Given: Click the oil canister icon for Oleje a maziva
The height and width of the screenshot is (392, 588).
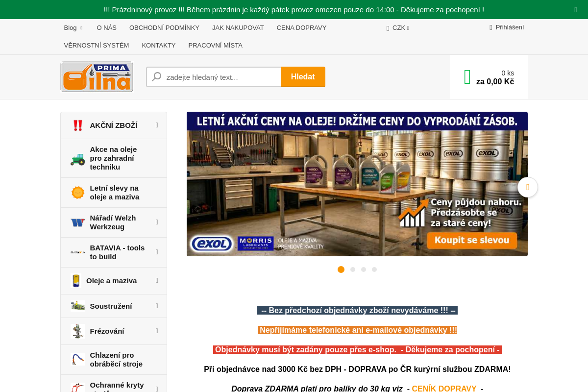Looking at the screenshot, I should click(x=76, y=281).
